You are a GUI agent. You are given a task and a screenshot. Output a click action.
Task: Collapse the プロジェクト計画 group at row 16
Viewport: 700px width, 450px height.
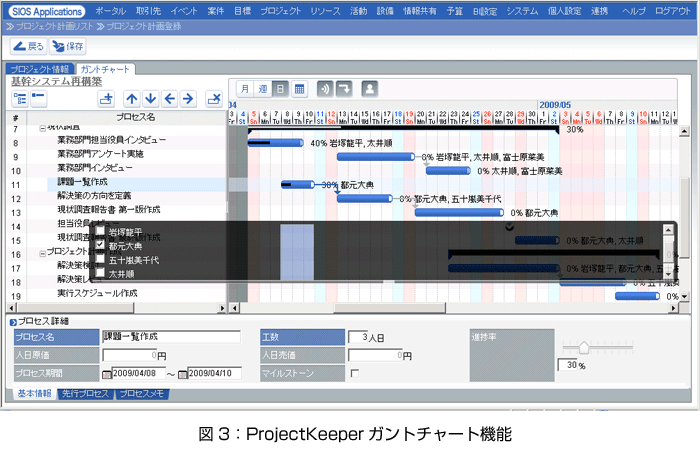coord(42,254)
